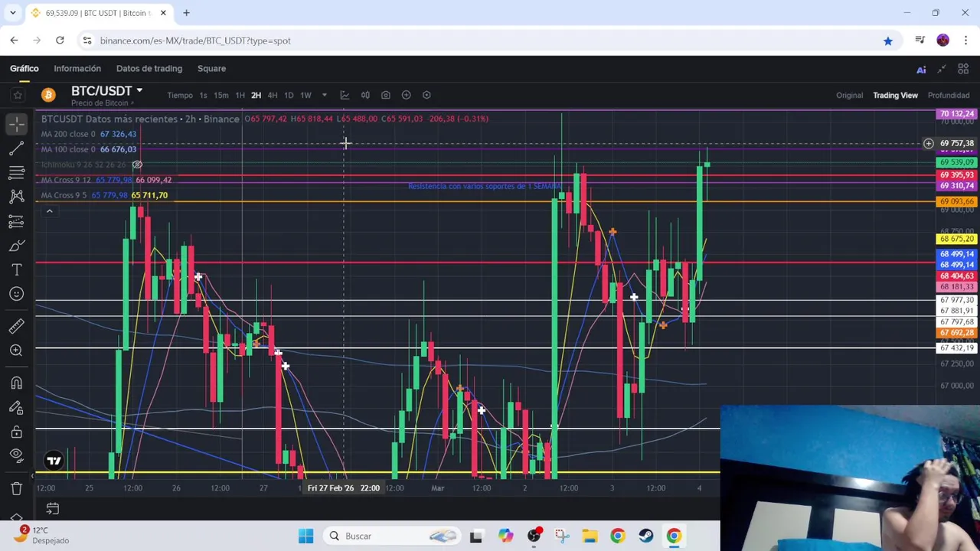Switch to Datos de trading tab
The image size is (980, 551).
click(149, 69)
